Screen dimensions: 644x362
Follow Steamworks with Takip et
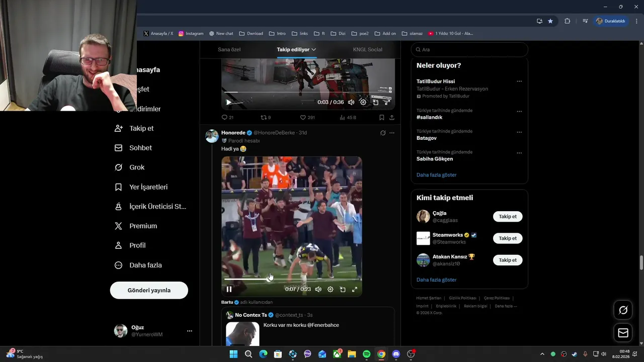[x=508, y=238]
